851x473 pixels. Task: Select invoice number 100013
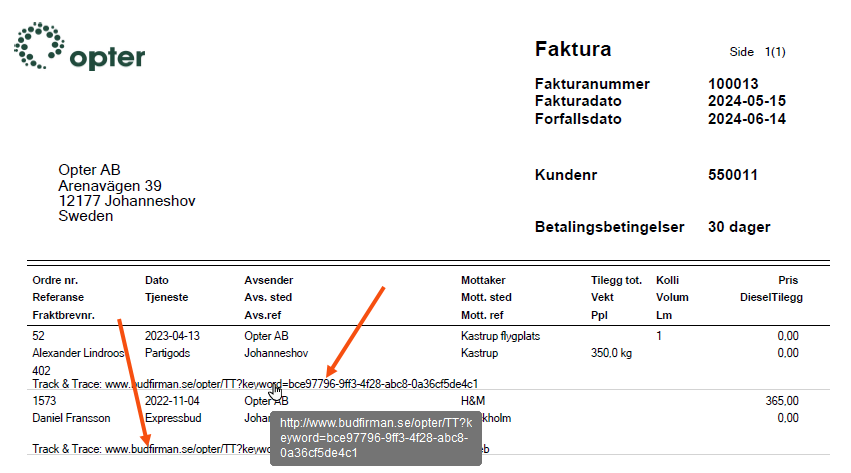(733, 84)
